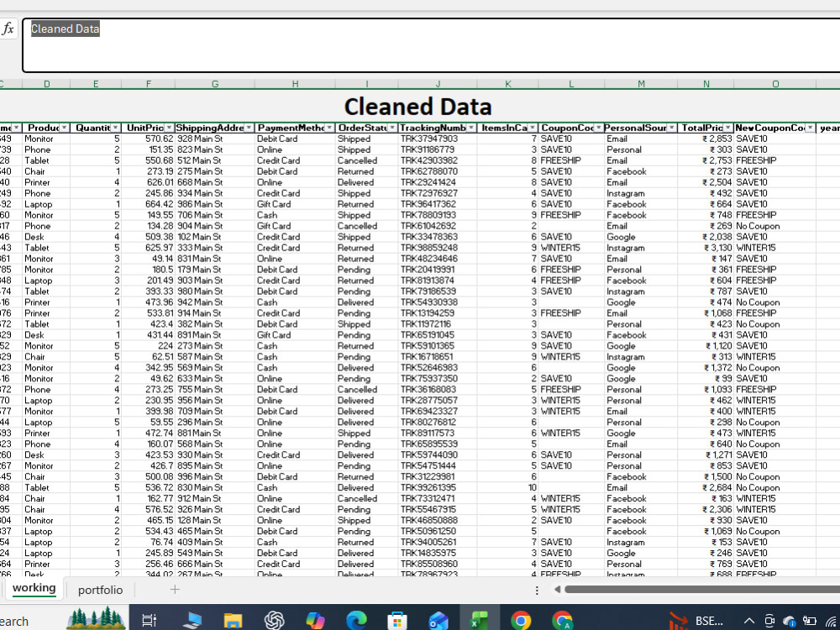Image resolution: width=840 pixels, height=630 pixels.
Task: Open the Quantity column filter dropdown
Action: (x=116, y=128)
